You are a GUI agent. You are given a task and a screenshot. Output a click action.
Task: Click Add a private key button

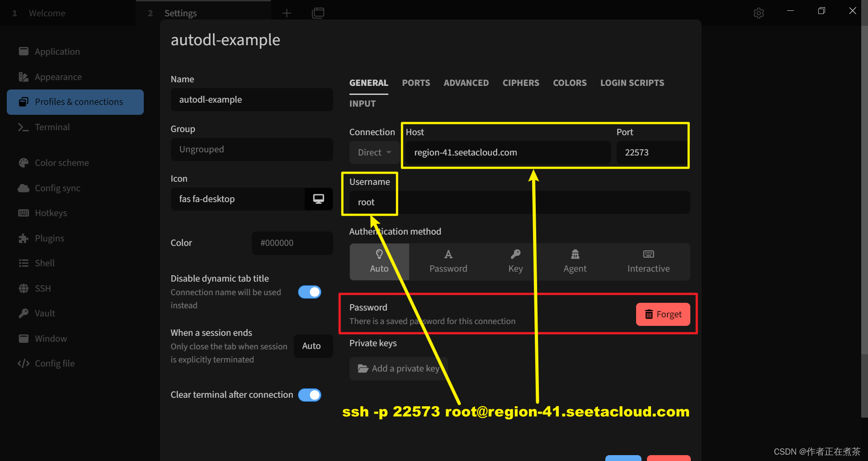point(398,368)
